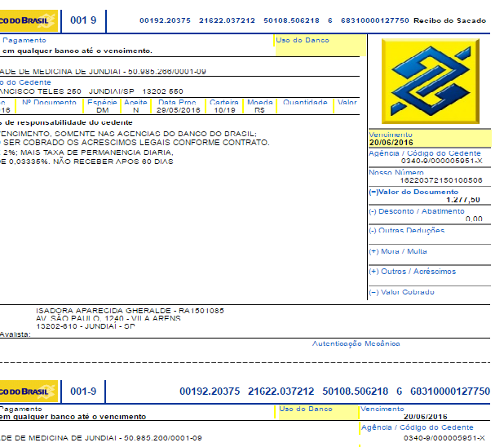Click the top digitable line barcode number
This screenshot has width=504, height=447.
tap(274, 20)
